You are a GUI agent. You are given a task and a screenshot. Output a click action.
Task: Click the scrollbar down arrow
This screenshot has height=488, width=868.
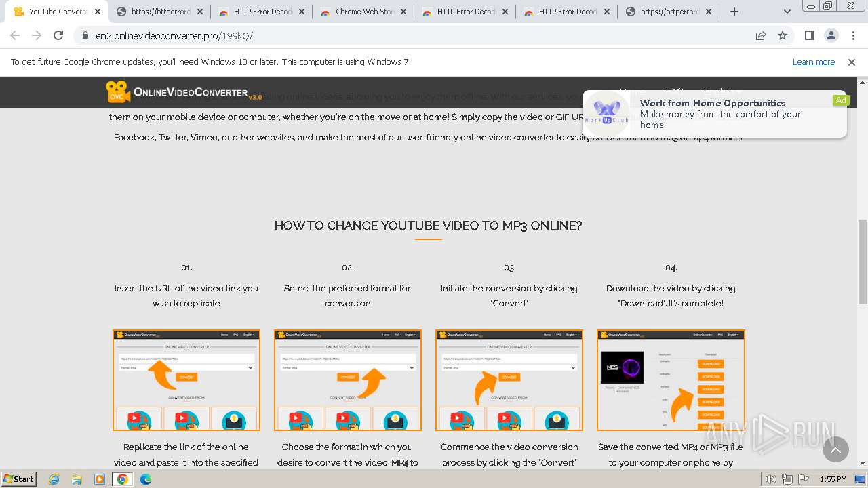tap(863, 463)
